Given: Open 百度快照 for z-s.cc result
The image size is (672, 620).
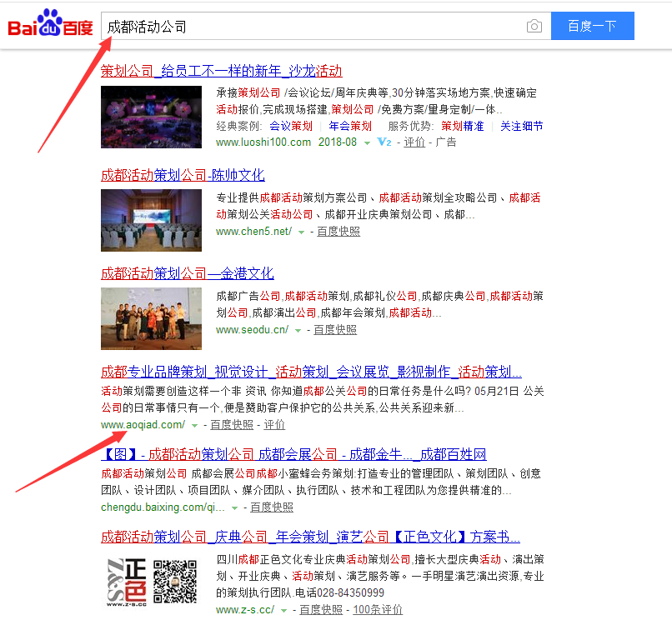Looking at the screenshot, I should click(321, 610).
